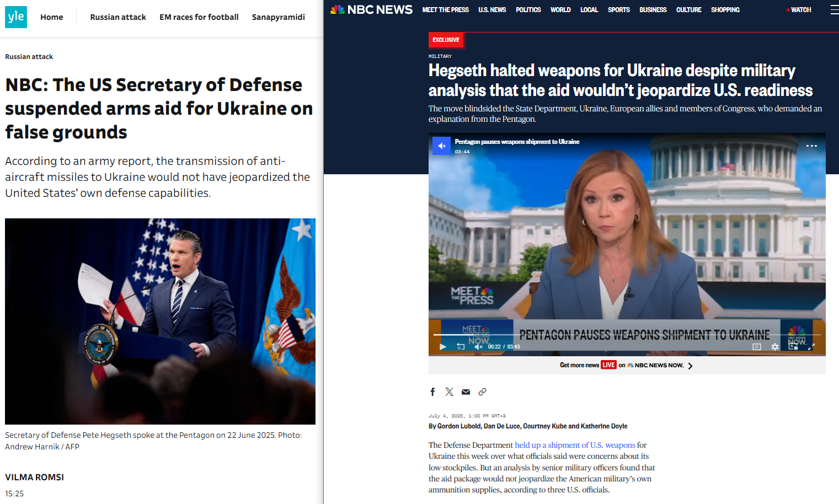Click the Yle headline about suspended arms aid
Viewport: 839px width, 504px height.
coord(159,109)
